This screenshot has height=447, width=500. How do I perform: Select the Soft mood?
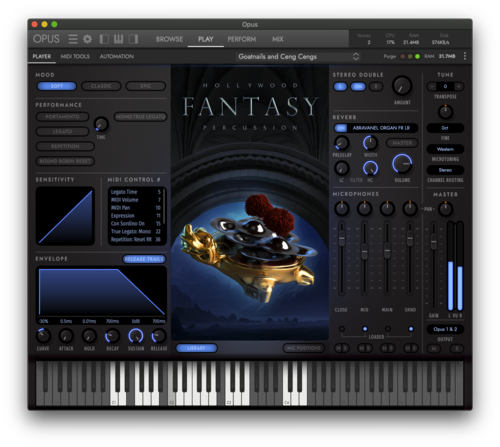pyautogui.click(x=57, y=86)
